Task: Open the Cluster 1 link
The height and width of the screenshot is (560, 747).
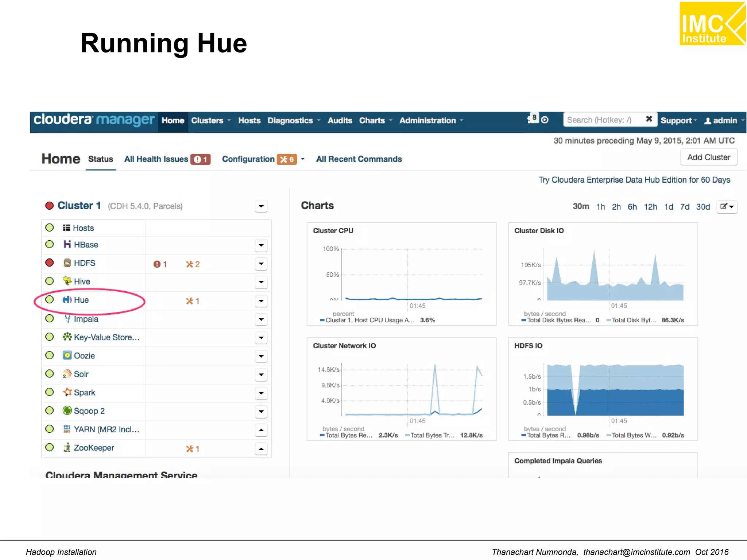Action: point(79,206)
